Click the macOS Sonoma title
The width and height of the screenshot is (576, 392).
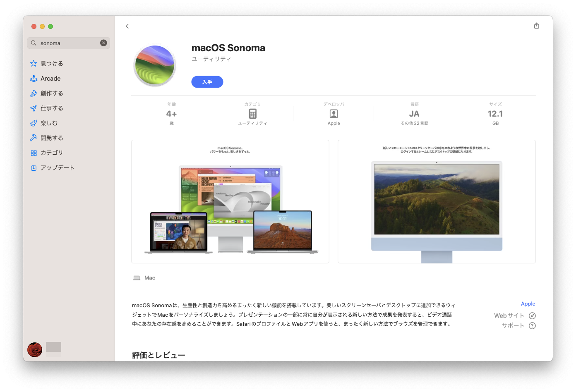coord(228,48)
